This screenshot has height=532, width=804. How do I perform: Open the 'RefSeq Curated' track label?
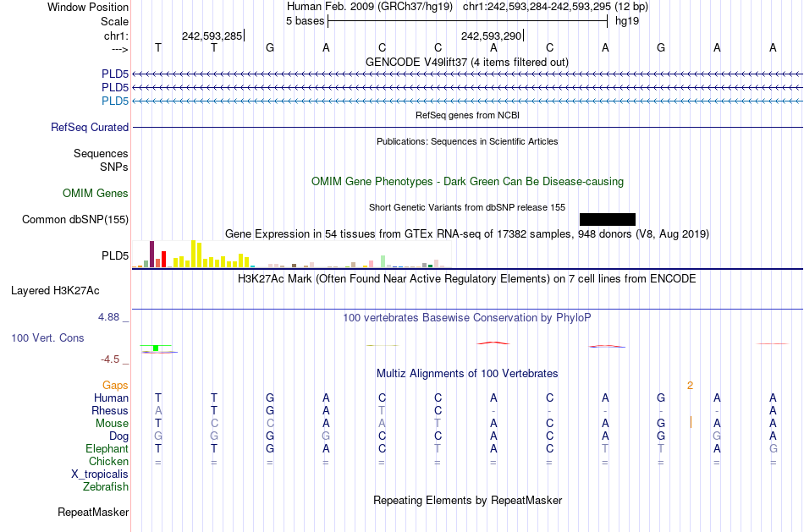90,127
